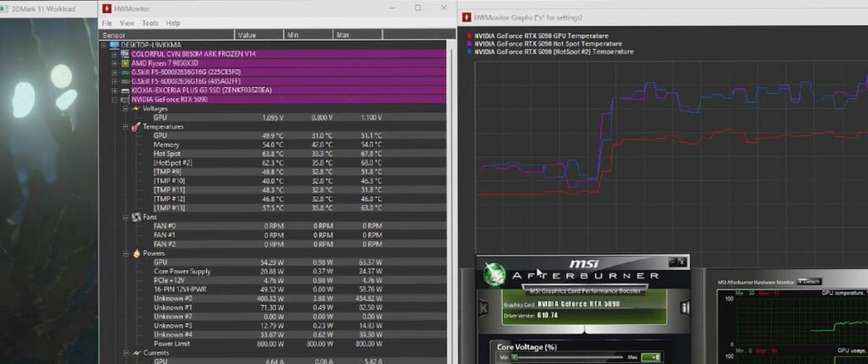This screenshot has width=868, height=364.
Task: Click the G.Skill (225CE5F0) memory module icon
Action: pyautogui.click(x=125, y=72)
